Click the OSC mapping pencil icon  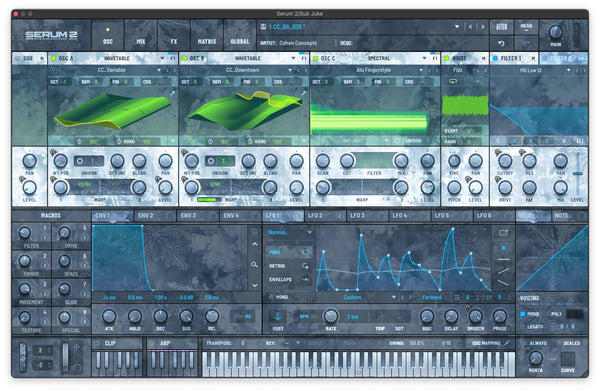tap(507, 343)
